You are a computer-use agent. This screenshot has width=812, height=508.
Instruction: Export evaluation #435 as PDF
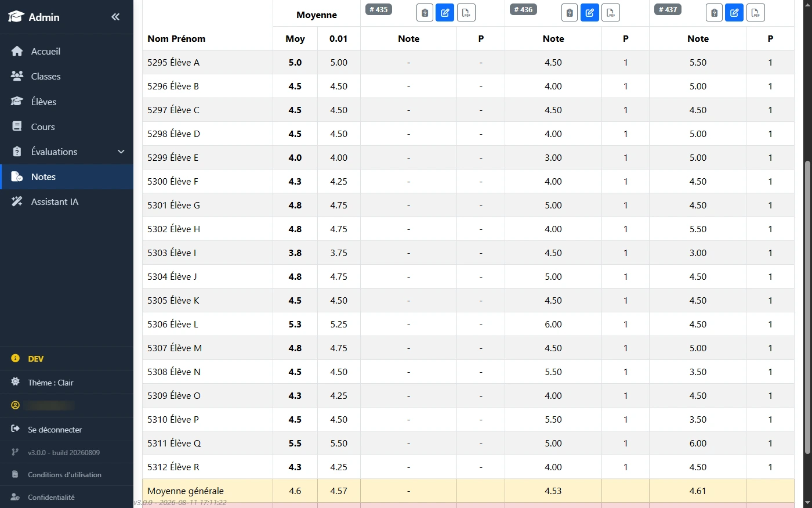466,12
